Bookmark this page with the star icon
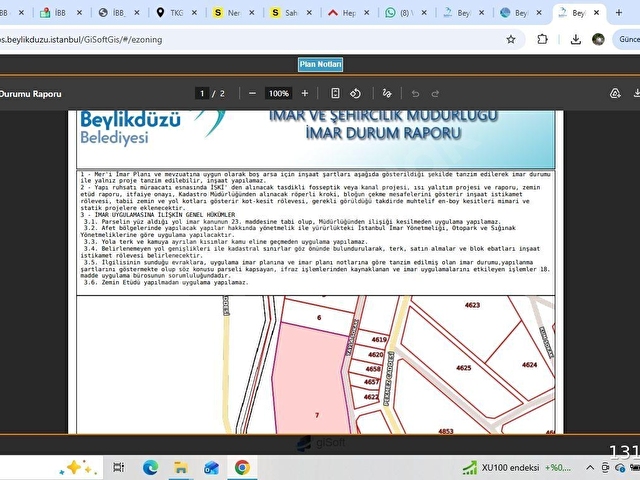Screen dimensions: 640x480 511,40
